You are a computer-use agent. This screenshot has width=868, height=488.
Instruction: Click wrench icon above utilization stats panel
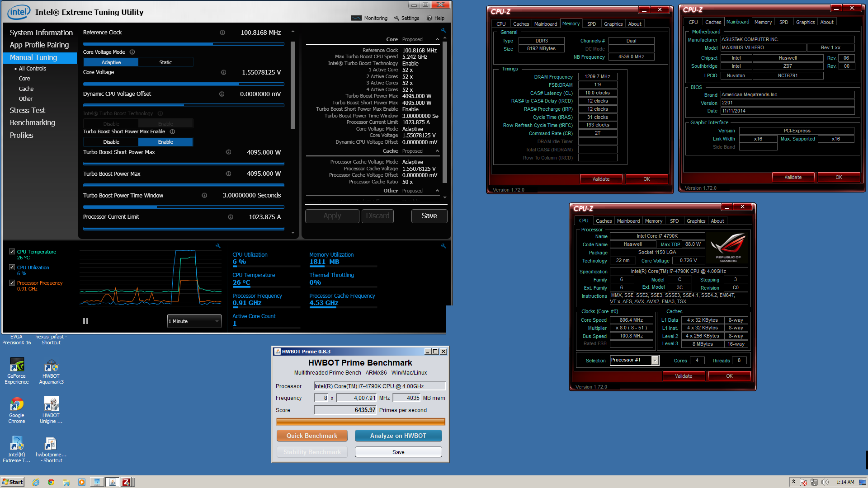pyautogui.click(x=443, y=246)
